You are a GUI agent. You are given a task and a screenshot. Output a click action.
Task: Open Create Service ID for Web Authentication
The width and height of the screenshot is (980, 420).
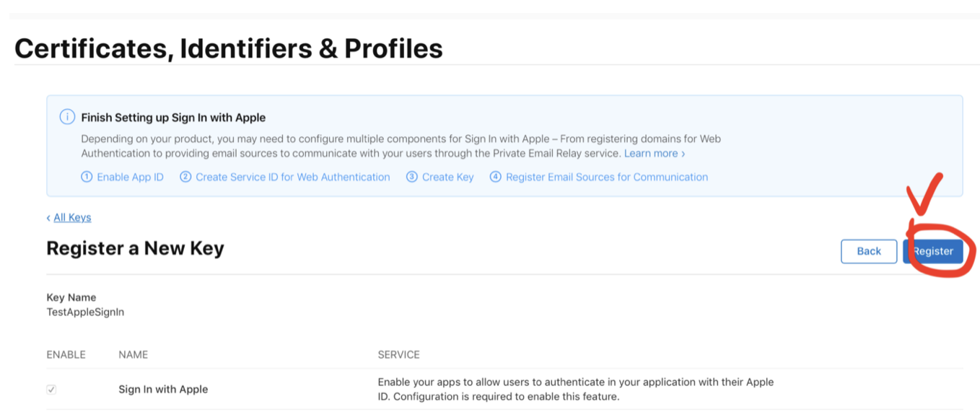293,177
